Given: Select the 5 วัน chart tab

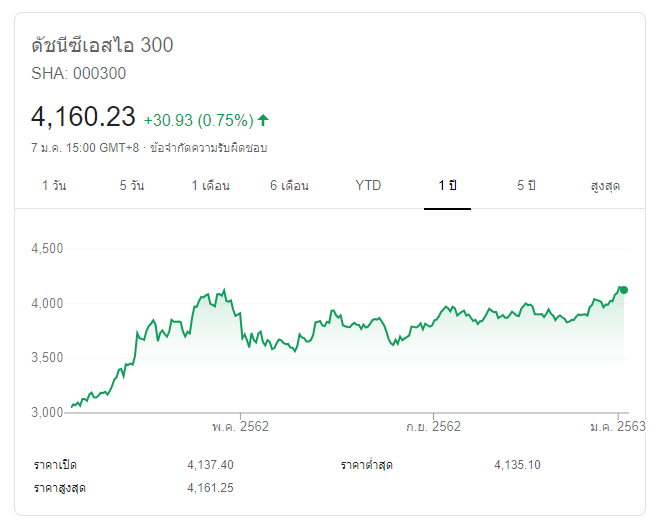Looking at the screenshot, I should point(131,186).
